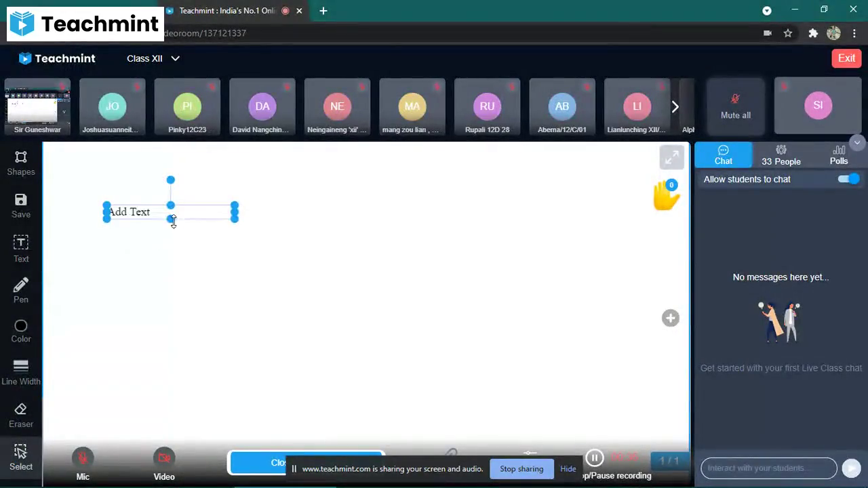Select participant Joshuasuanneit tile
This screenshot has height=488, width=868.
coord(112,106)
